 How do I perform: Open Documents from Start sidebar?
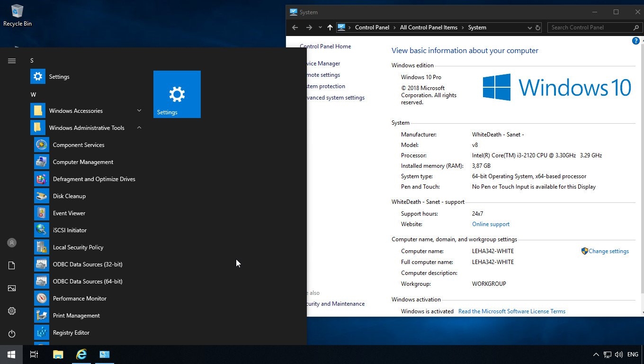pyautogui.click(x=12, y=265)
